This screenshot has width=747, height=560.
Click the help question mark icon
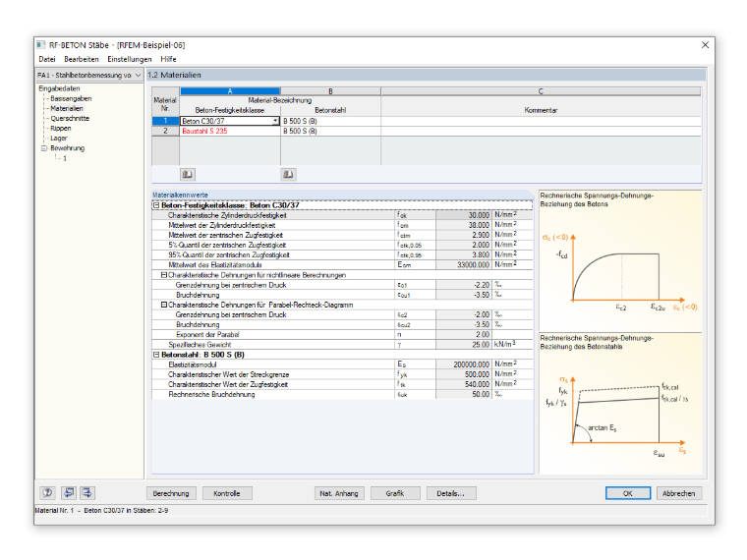tap(47, 493)
